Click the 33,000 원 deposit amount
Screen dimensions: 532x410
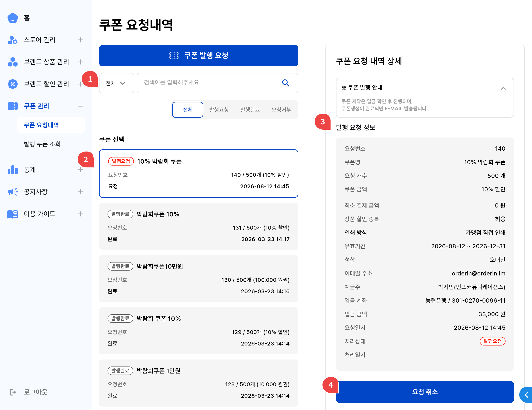point(492,314)
